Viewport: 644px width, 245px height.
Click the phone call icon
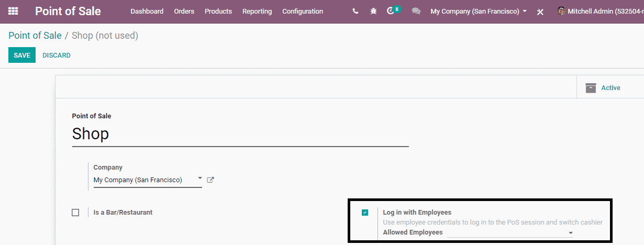tap(356, 11)
